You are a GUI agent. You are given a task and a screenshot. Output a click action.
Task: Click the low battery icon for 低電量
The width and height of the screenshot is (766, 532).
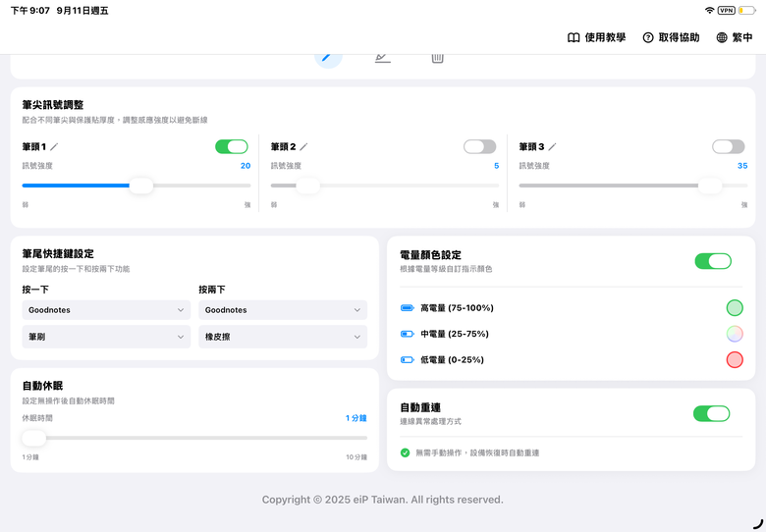click(408, 359)
